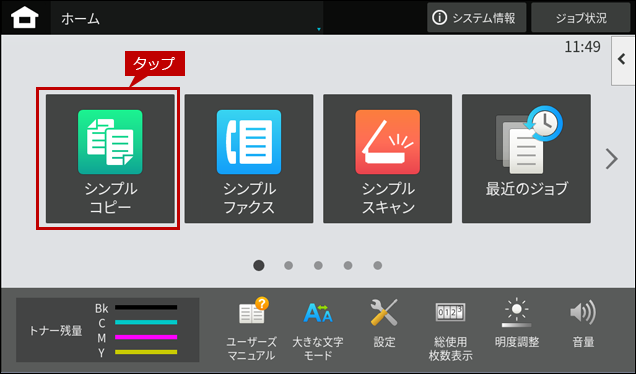Select the last page indicator dot
636x374 pixels.
tap(378, 265)
